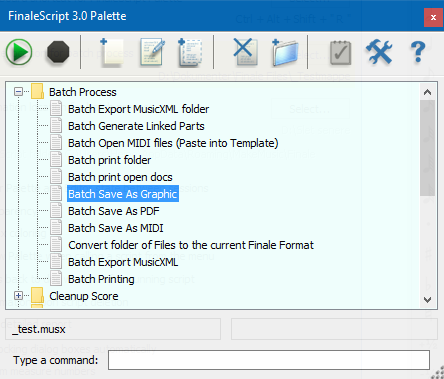The width and height of the screenshot is (444, 379).
Task: Click the Type a command input field
Action: 269,360
